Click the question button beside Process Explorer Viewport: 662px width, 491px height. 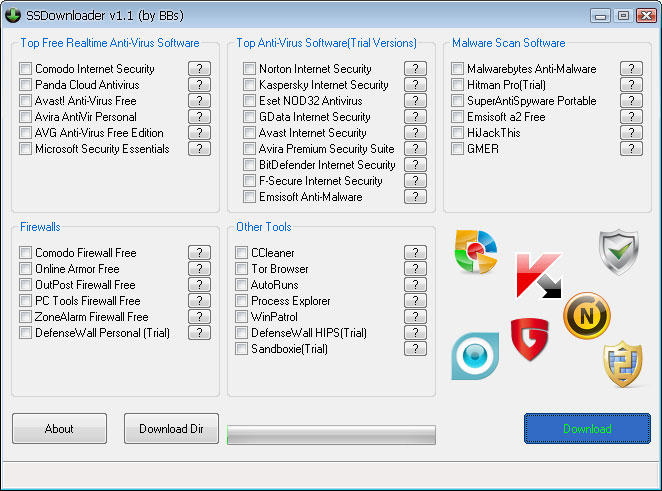(x=415, y=301)
